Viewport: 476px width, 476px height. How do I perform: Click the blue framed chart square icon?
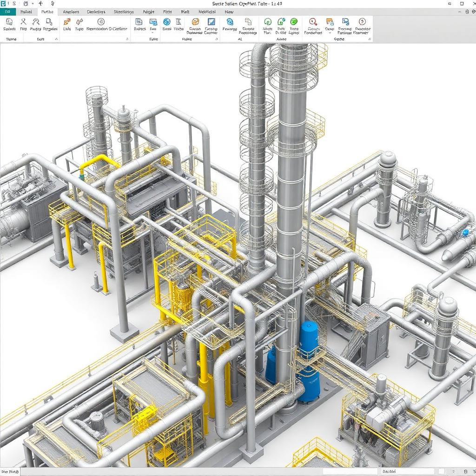(x=212, y=21)
